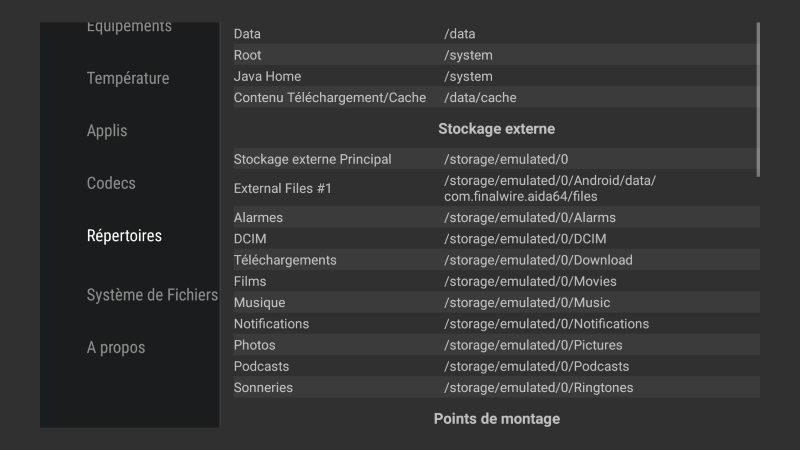The image size is (800, 450).
Task: Click the DCIM directory row
Action: (x=495, y=239)
